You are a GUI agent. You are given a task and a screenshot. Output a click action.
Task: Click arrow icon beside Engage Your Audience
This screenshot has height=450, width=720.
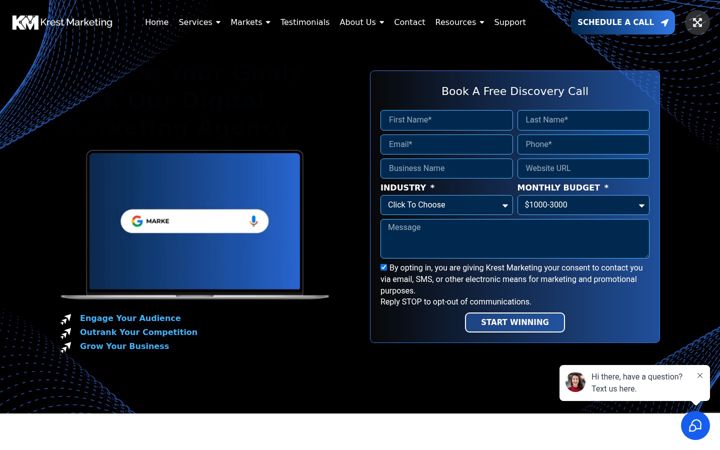66,319
